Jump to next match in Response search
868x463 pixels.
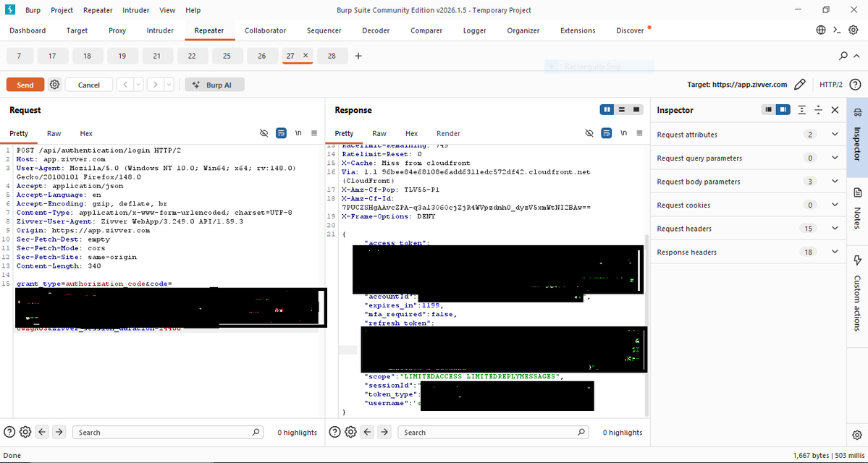click(384, 432)
